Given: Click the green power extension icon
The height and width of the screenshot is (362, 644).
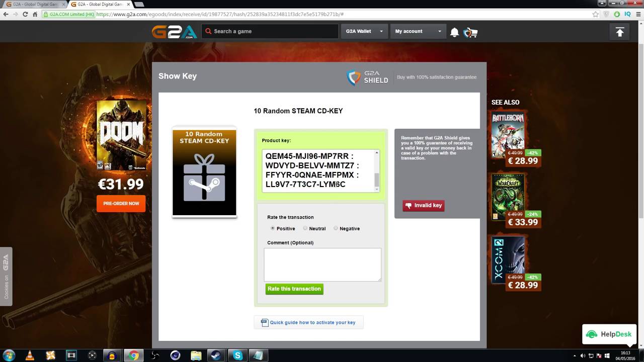Looking at the screenshot, I should pos(617,15).
